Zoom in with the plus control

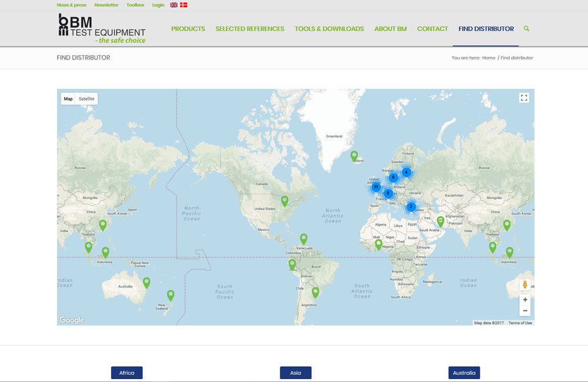pos(524,300)
